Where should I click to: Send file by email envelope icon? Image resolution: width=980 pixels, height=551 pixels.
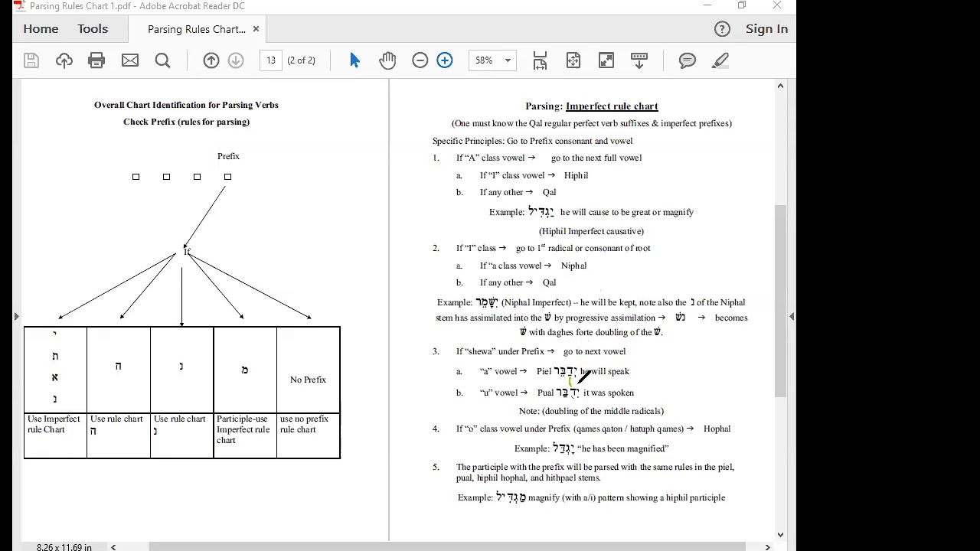[130, 60]
